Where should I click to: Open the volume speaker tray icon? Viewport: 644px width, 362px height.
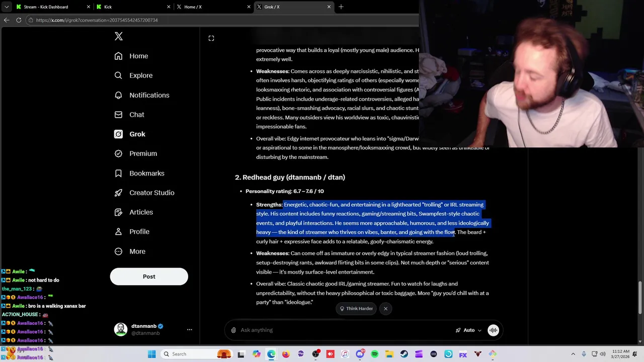[604, 354]
